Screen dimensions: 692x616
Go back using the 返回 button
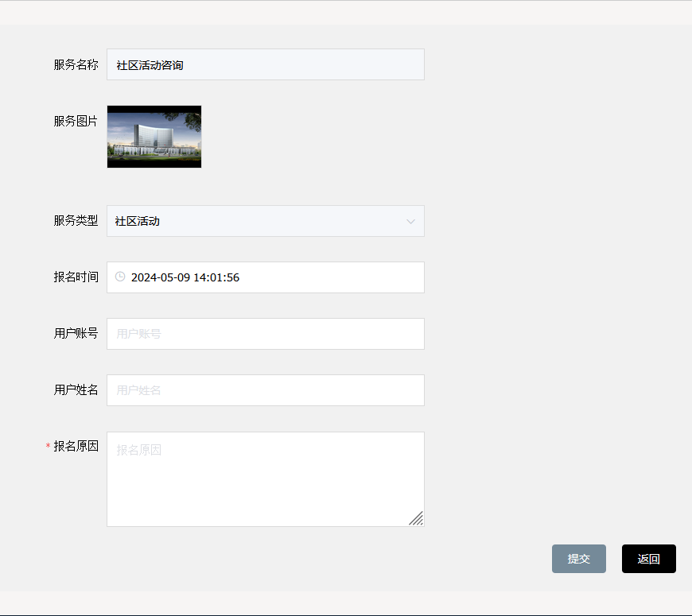pos(649,559)
